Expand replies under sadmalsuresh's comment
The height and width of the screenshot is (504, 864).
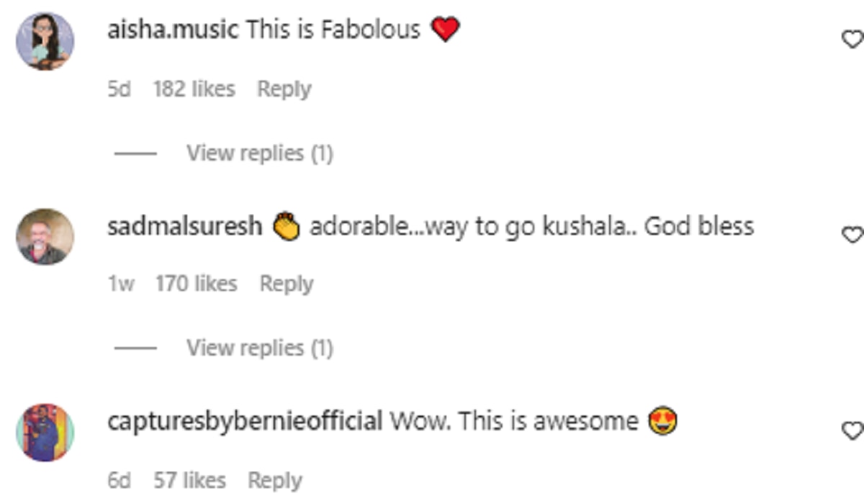click(x=259, y=348)
